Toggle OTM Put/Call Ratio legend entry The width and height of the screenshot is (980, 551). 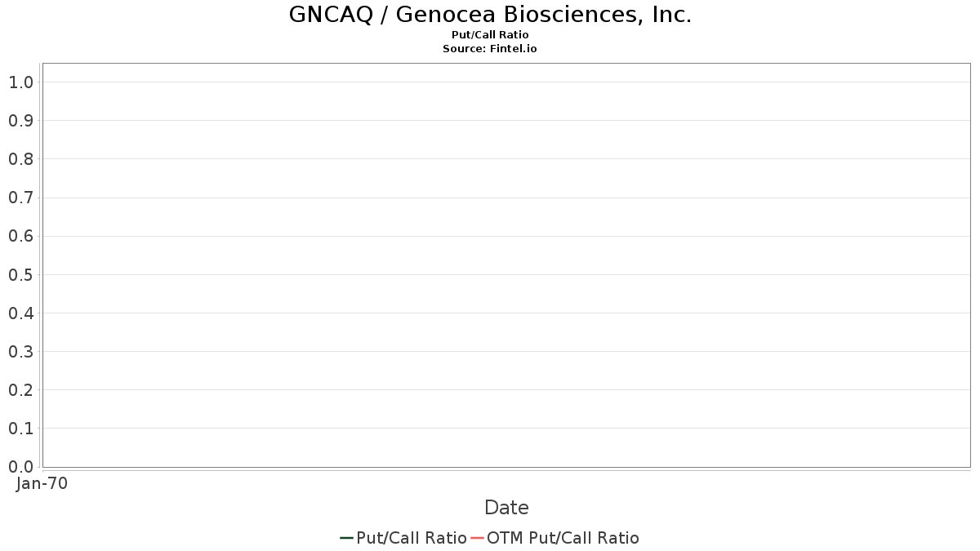(555, 538)
